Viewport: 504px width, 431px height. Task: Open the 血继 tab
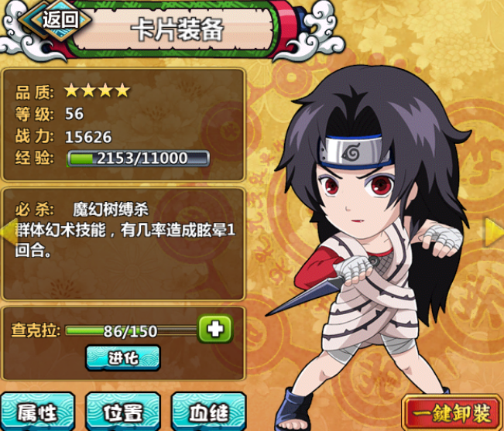tap(209, 412)
